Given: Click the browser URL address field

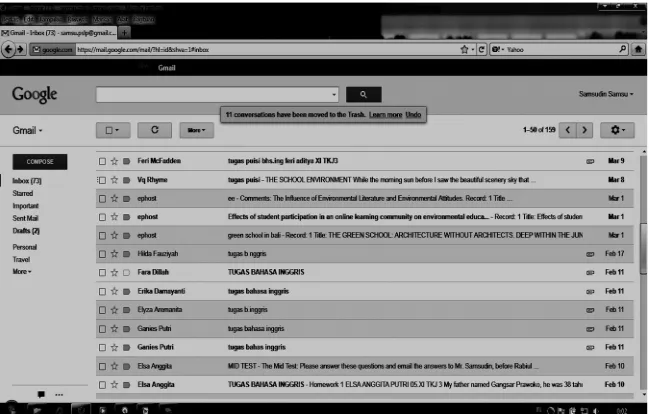Looking at the screenshot, I should click(267, 49).
